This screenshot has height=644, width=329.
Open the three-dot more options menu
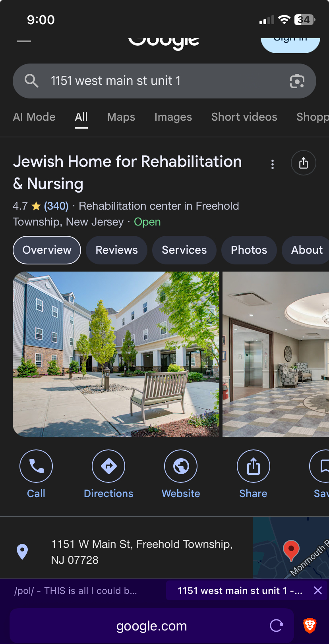pyautogui.click(x=273, y=164)
